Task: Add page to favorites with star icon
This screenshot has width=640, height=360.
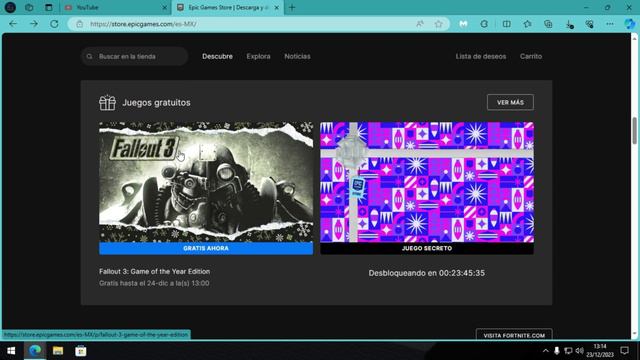Action: 438,24
